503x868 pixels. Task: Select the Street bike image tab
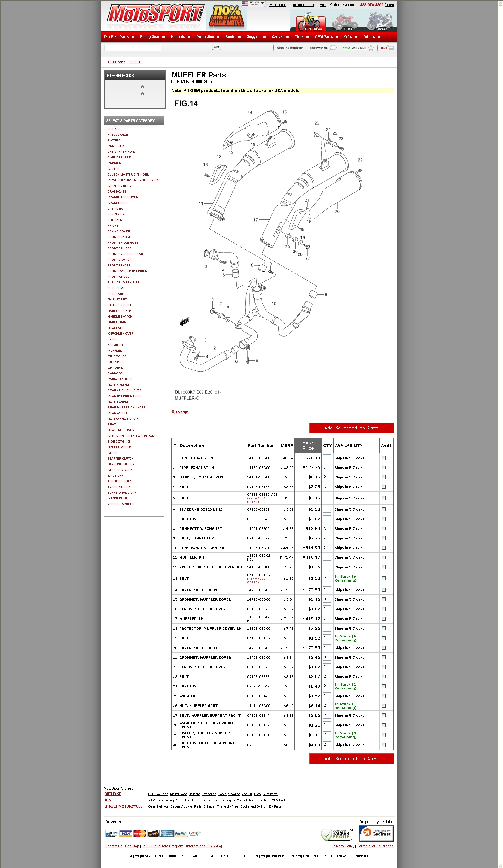pos(380,22)
